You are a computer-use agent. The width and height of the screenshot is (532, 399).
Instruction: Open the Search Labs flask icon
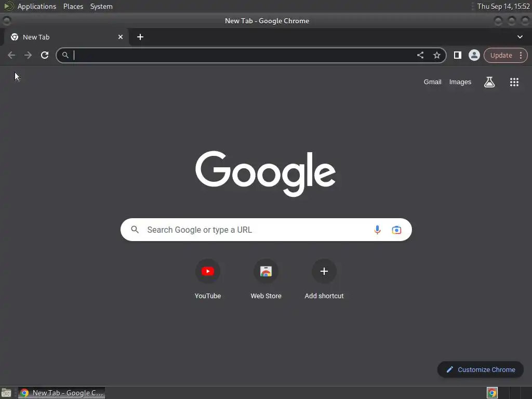tap(489, 82)
